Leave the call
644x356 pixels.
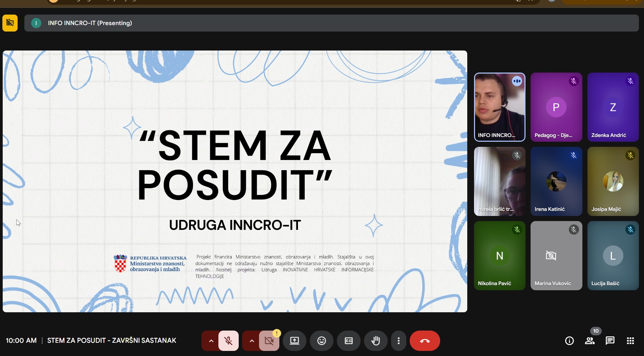point(425,341)
